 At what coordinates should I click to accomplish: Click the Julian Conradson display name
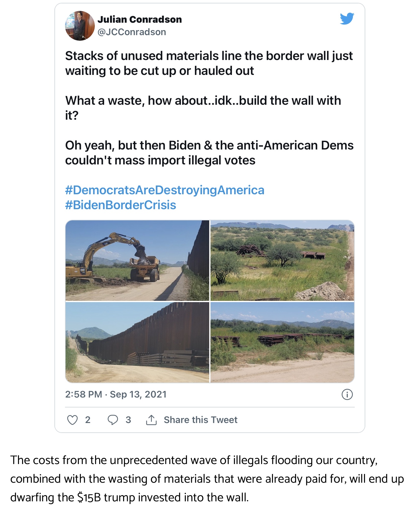[140, 20]
